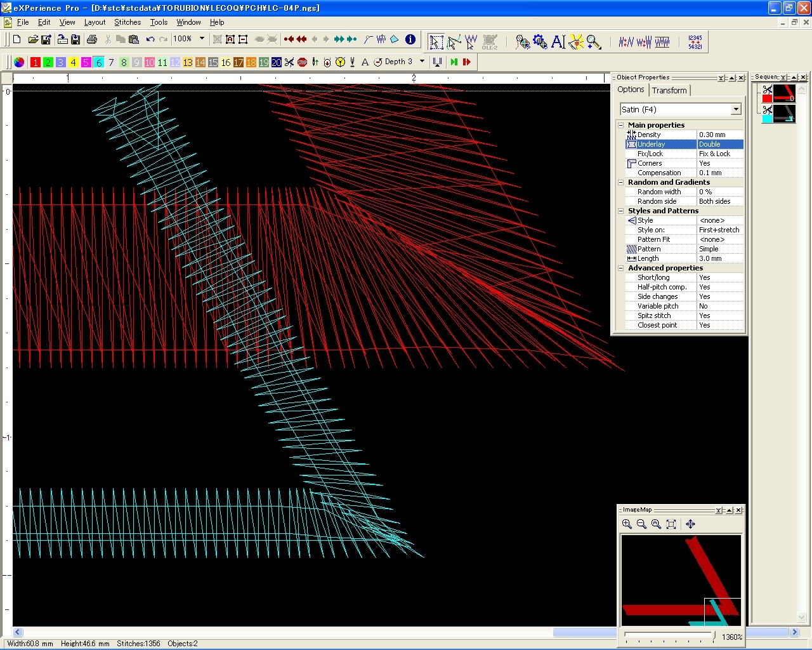This screenshot has height=650, width=812.
Task: Open the info (i) icon in toolbar
Action: tap(410, 39)
